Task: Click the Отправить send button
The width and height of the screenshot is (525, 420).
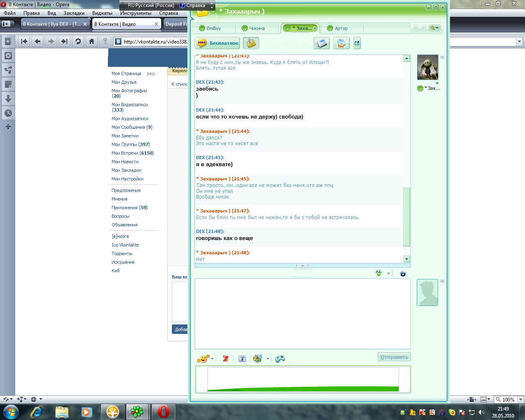Action: tap(394, 357)
